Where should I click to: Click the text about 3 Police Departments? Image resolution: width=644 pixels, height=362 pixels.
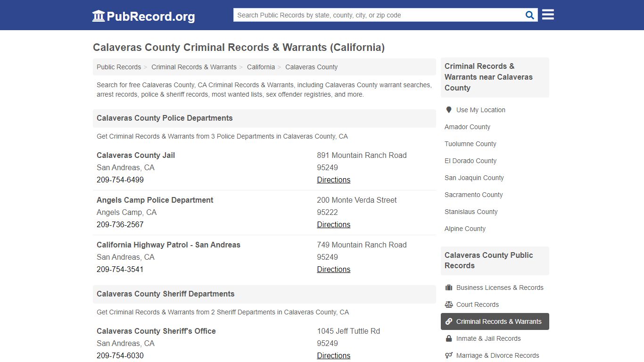222,136
